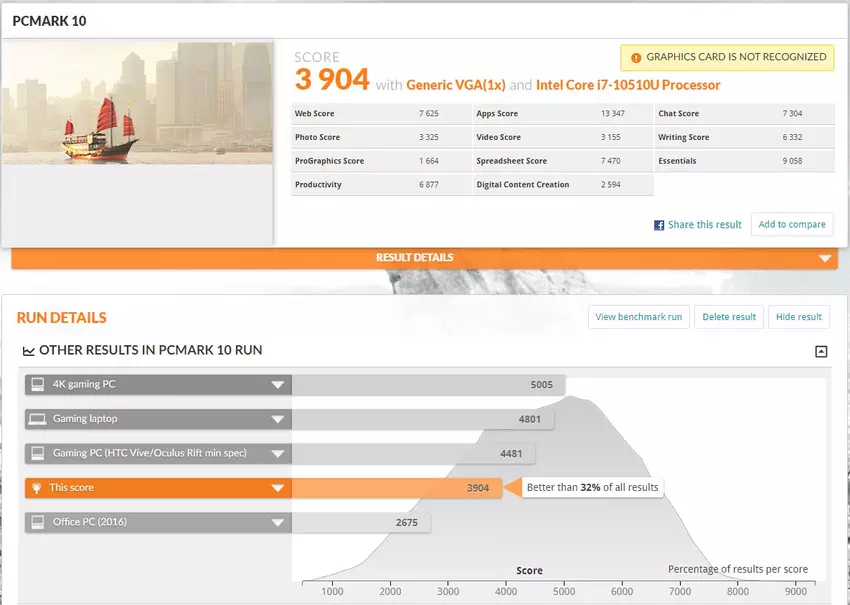Collapse the Other Results section with corner arrow
The width and height of the screenshot is (850, 605).
(821, 351)
